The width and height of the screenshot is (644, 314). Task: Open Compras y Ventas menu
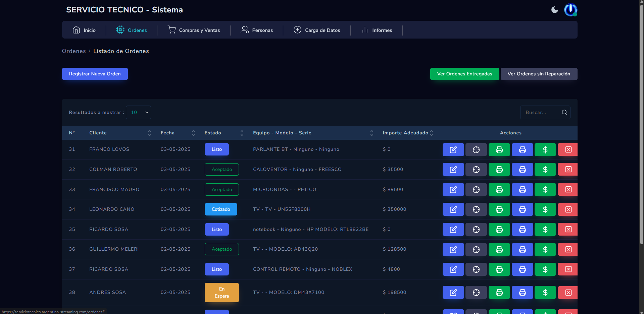point(194,30)
